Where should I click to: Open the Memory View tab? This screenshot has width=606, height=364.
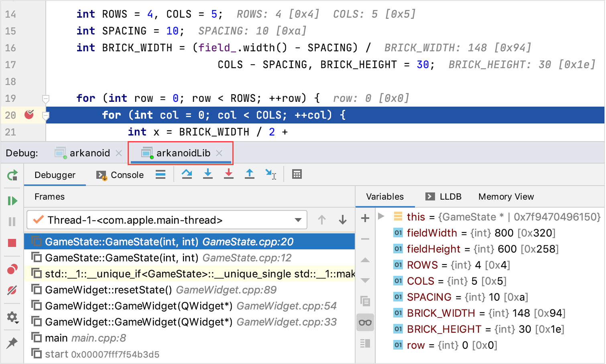click(x=506, y=197)
